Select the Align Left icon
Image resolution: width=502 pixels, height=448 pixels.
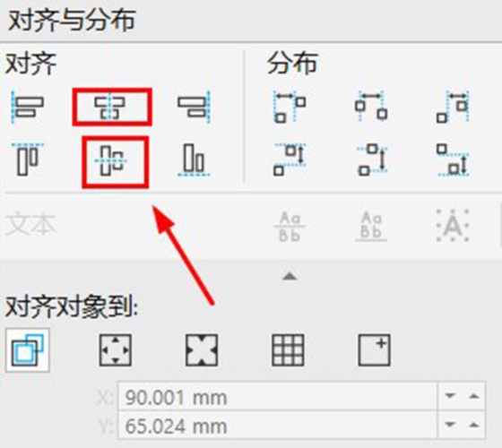28,107
